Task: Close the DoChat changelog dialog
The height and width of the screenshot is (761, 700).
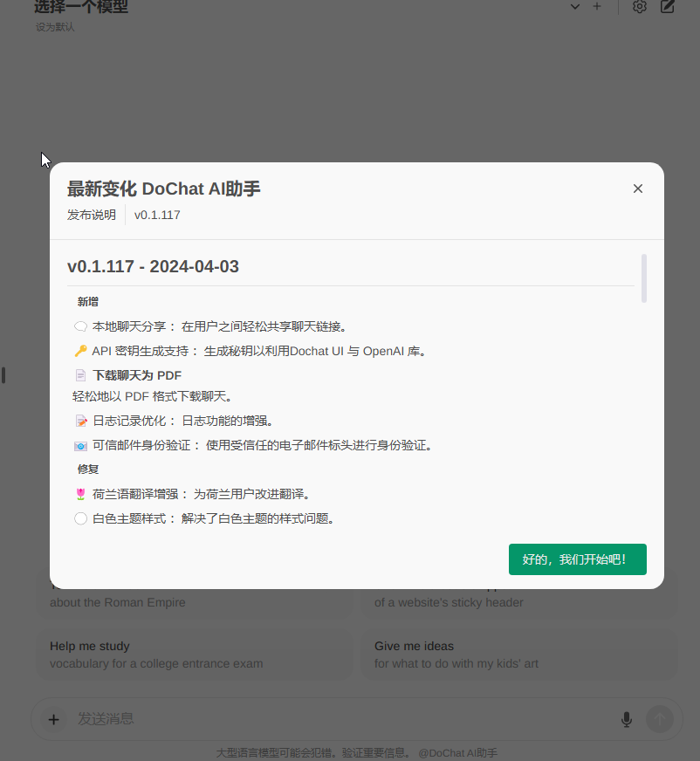Action: click(x=638, y=189)
